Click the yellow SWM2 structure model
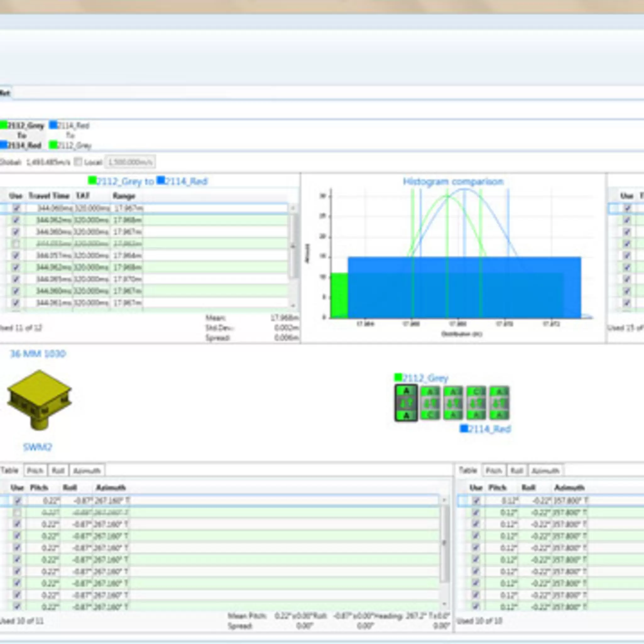 39,400
